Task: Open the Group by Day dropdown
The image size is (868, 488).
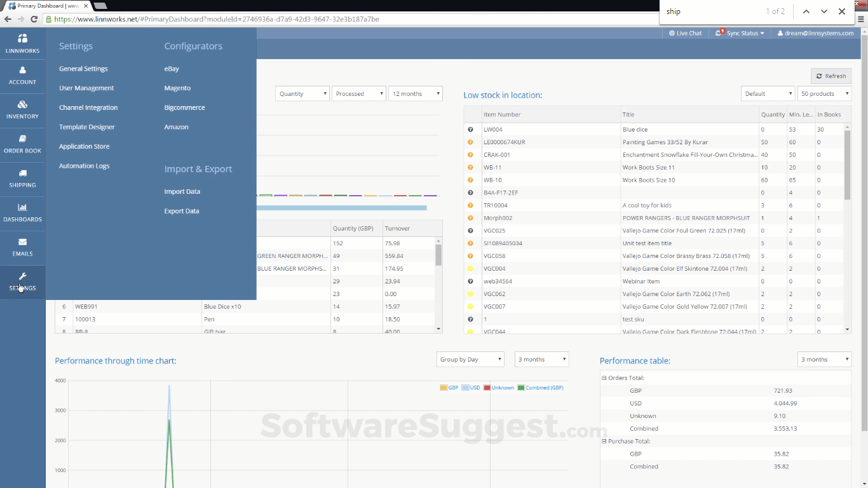Action: tap(470, 359)
